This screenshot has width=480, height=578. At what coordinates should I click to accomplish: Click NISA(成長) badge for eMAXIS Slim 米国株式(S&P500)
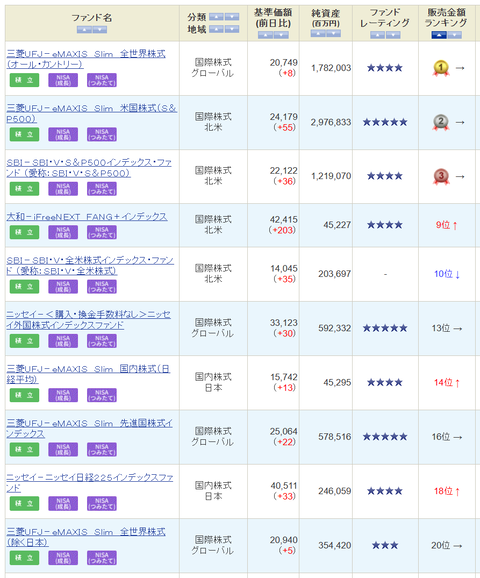point(63,134)
